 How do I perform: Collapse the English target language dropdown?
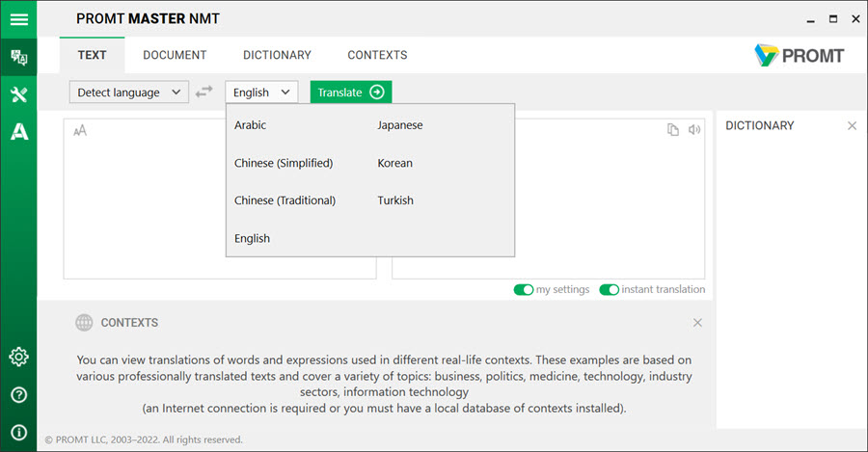[x=261, y=93]
